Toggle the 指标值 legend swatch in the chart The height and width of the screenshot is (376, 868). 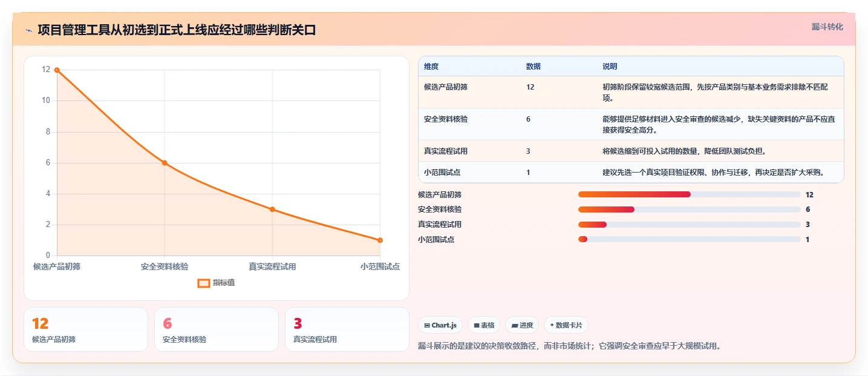tap(204, 283)
